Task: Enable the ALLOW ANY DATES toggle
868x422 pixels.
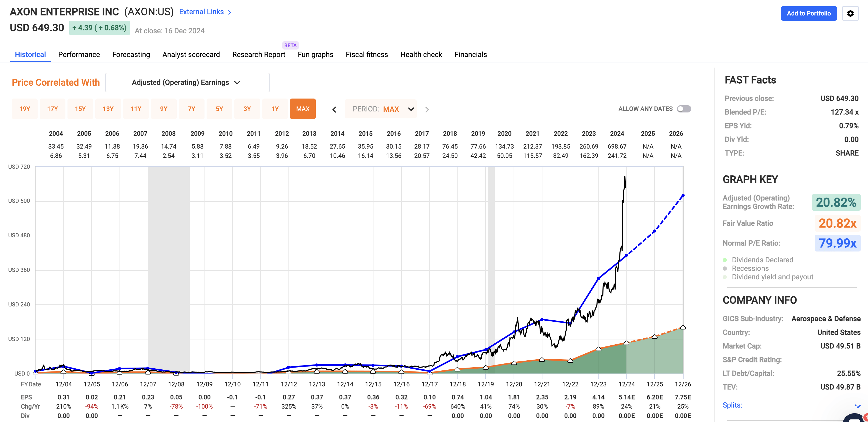Action: 685,109
